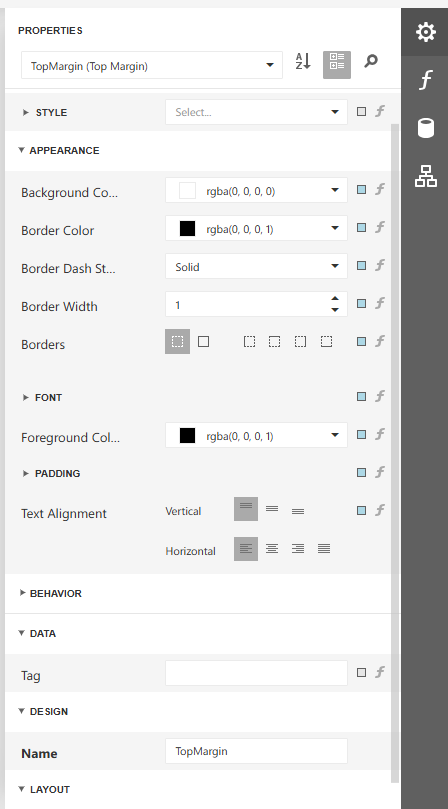Select the All borders icon

(203, 342)
